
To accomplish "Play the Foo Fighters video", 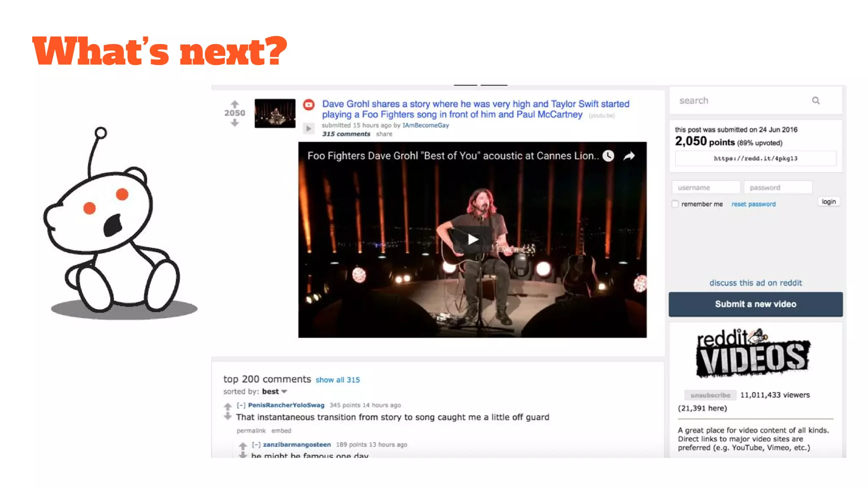I will click(473, 240).
